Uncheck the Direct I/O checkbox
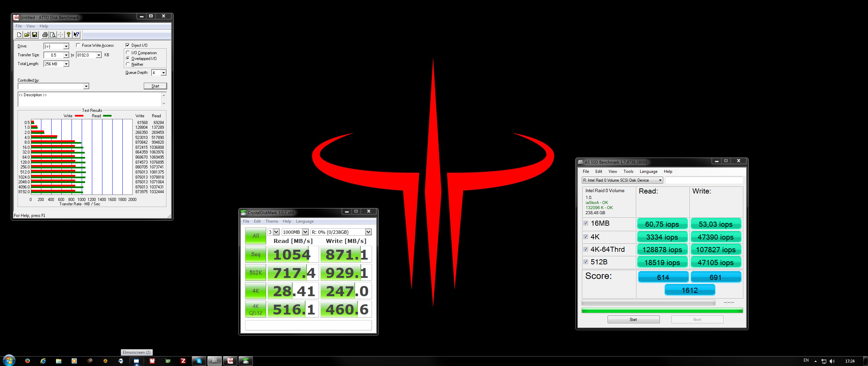The height and width of the screenshot is (366, 868). pyautogui.click(x=127, y=45)
